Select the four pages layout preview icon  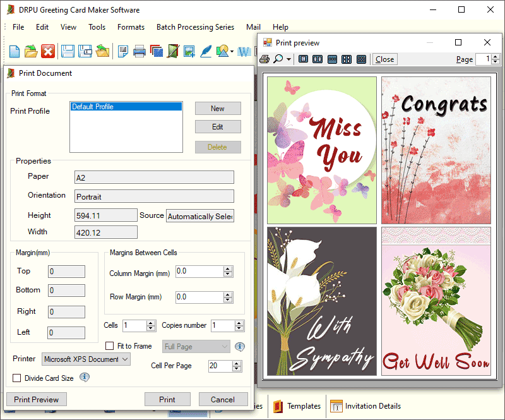tap(347, 59)
